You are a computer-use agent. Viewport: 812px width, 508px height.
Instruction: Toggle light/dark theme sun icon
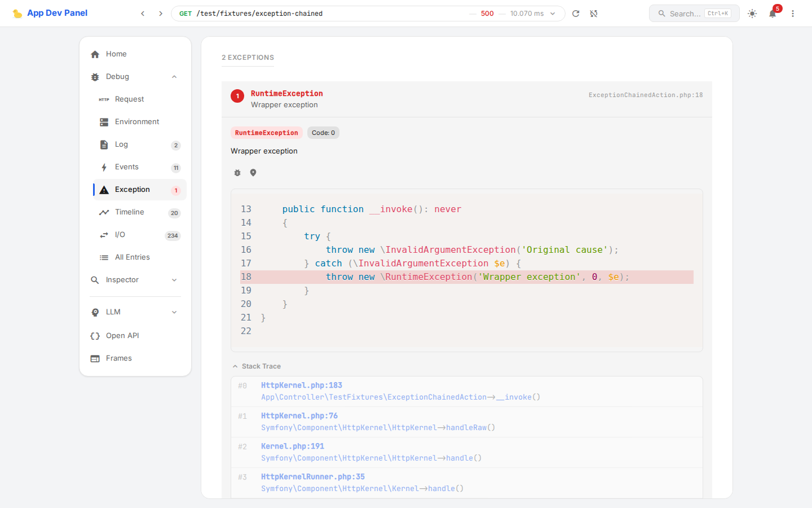[x=752, y=14]
